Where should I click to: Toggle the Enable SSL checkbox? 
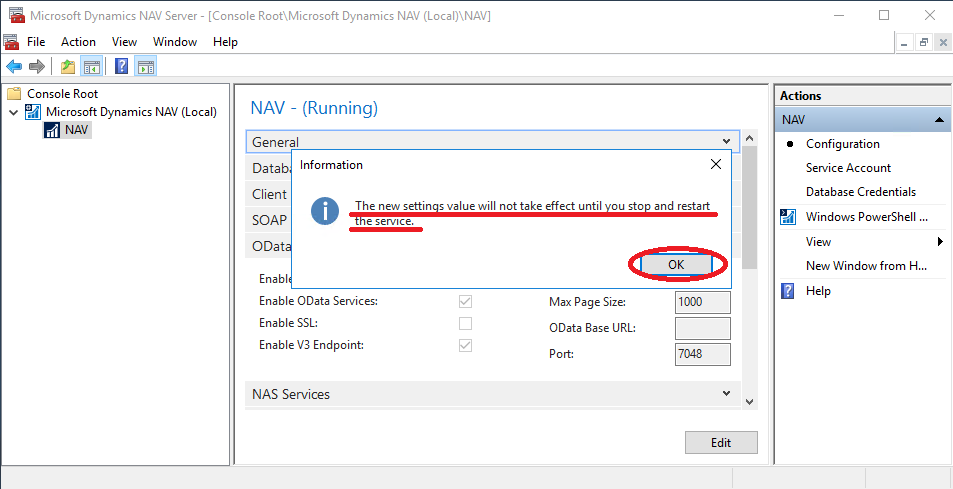pyautogui.click(x=465, y=323)
